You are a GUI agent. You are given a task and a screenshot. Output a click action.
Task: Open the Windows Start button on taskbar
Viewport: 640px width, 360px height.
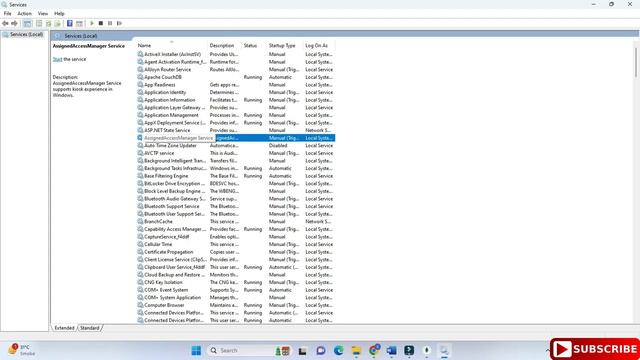pyautogui.click(x=196, y=350)
